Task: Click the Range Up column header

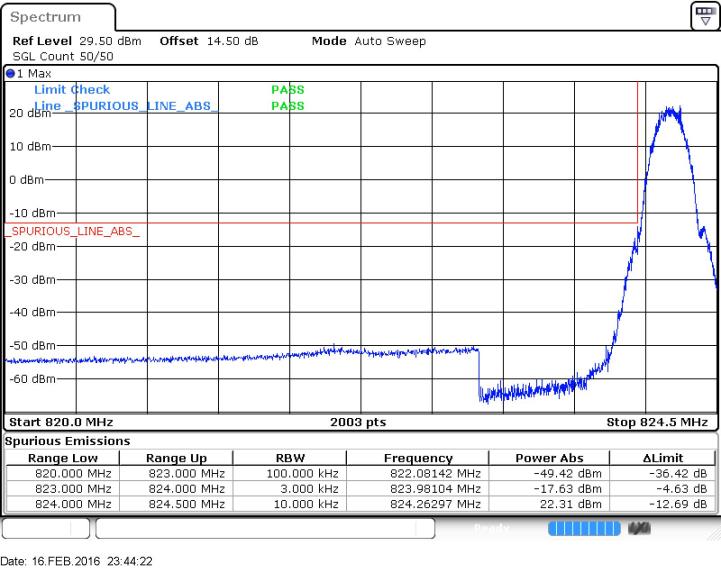Action: point(176,458)
